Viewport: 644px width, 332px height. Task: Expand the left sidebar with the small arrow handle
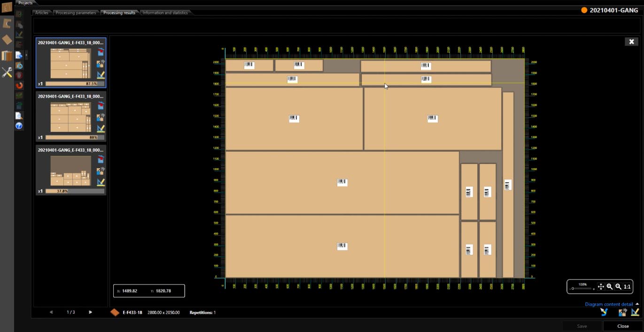[26, 55]
